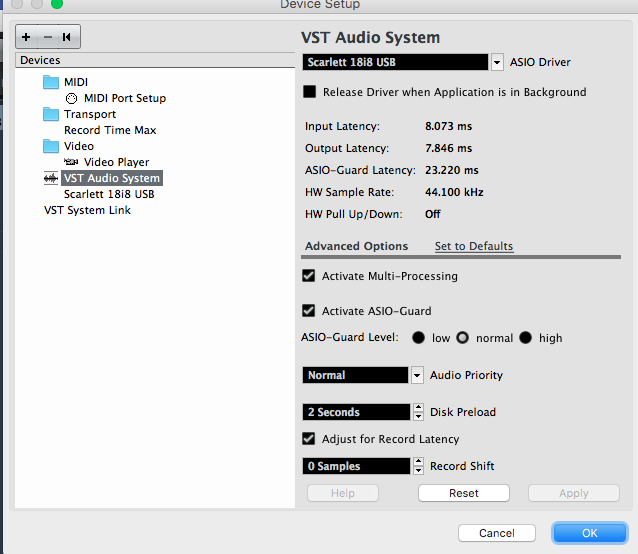Viewport: 638px width, 554px height.
Task: Click the Normal audio priority field
Action: pos(355,375)
